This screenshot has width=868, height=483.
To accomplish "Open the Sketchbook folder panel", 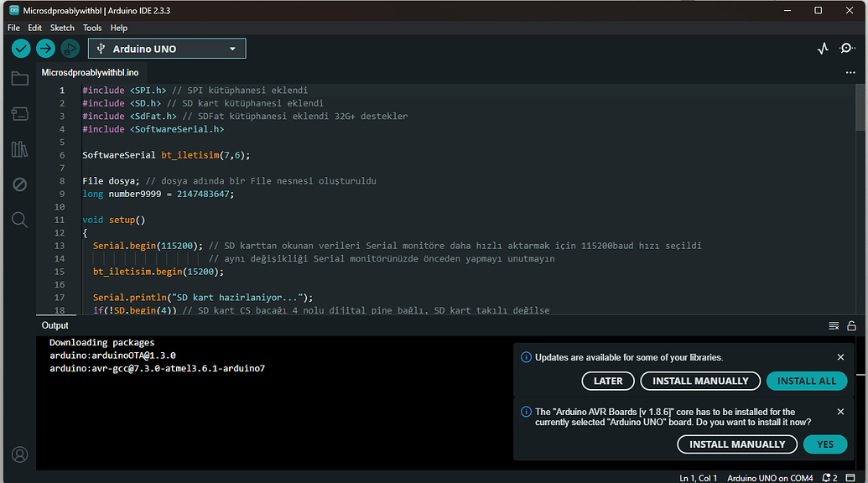I will coord(19,78).
